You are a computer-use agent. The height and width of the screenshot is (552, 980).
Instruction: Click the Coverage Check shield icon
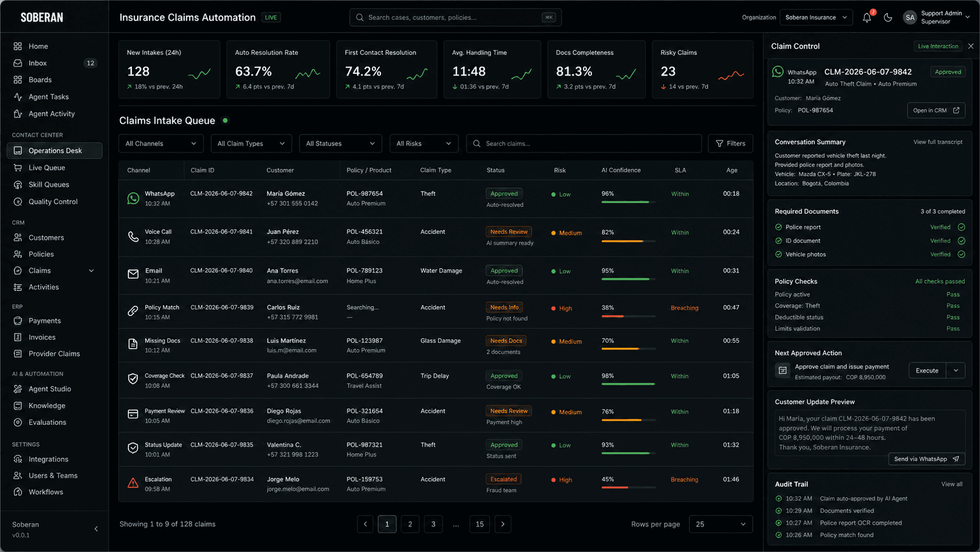[x=133, y=380]
